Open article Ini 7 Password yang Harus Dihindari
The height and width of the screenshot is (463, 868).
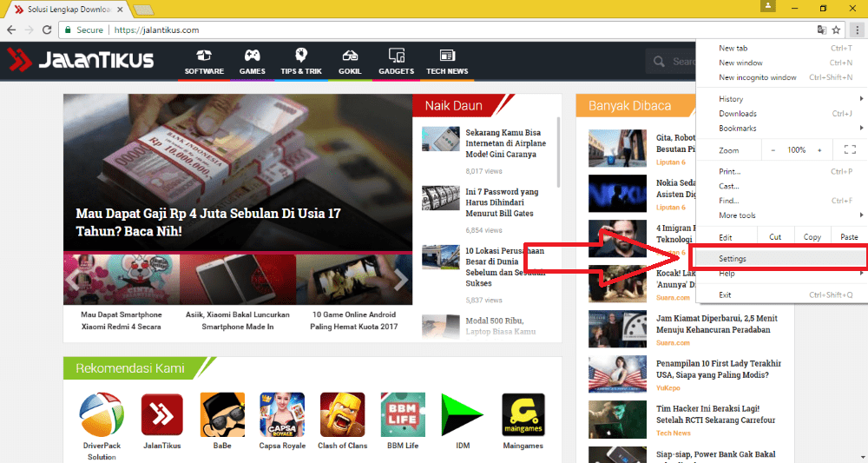click(x=502, y=202)
